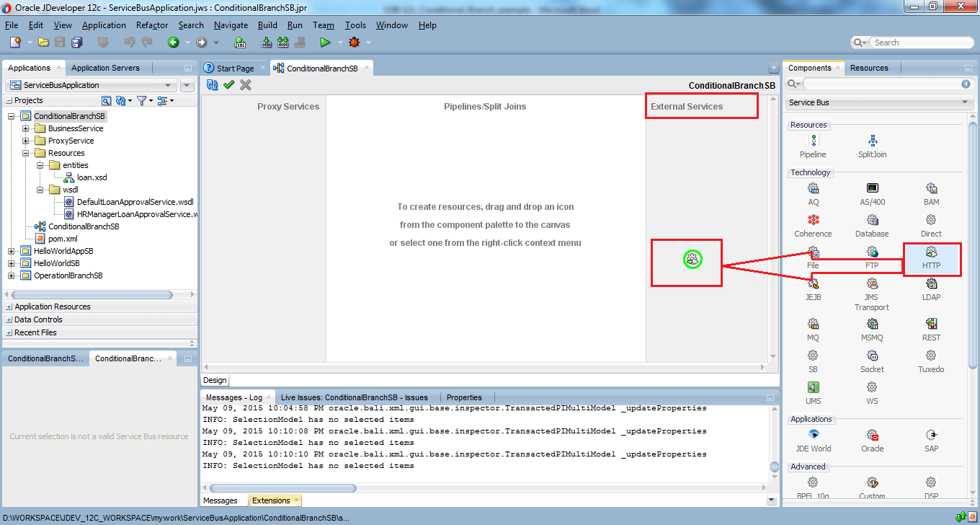Open the Tools menu
Viewport: 980px width, 525px height.
pyautogui.click(x=355, y=25)
